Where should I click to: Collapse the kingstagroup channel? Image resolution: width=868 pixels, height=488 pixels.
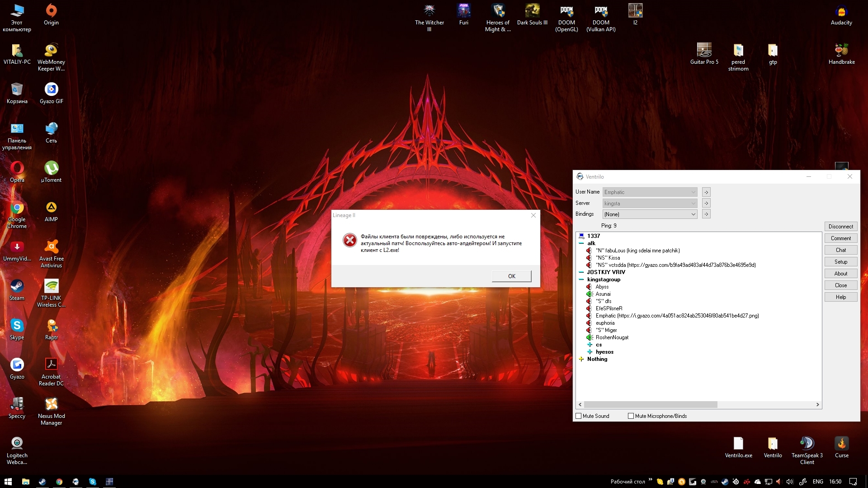[581, 280]
